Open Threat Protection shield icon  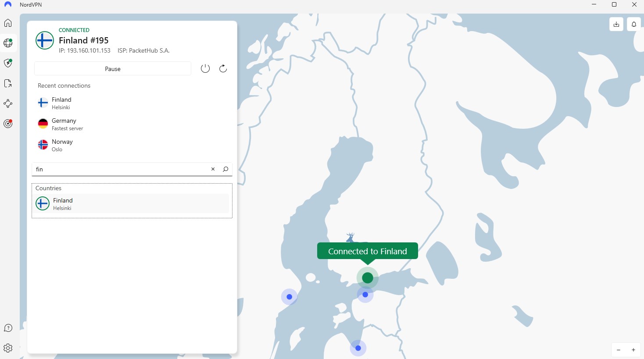pyautogui.click(x=8, y=63)
